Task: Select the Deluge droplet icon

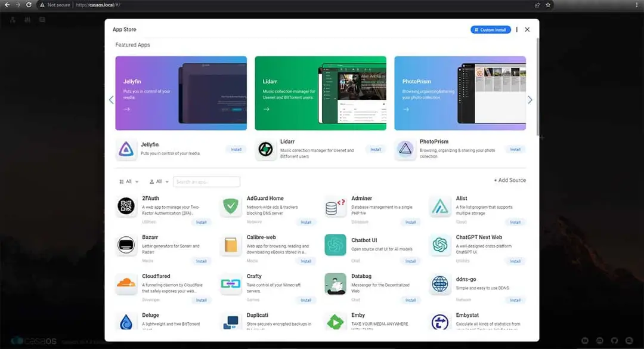Action: pyautogui.click(x=126, y=322)
